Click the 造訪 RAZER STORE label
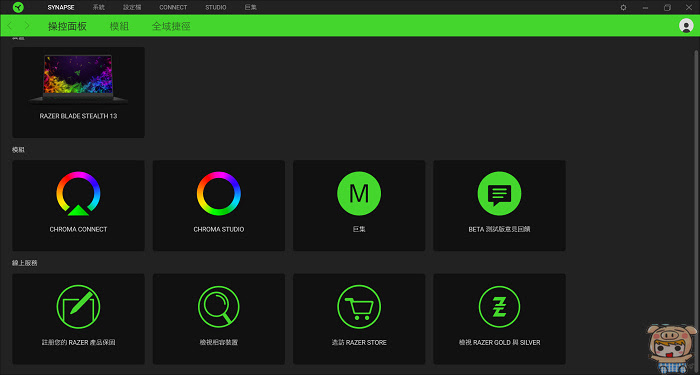This screenshot has height=375, width=700. point(359,343)
